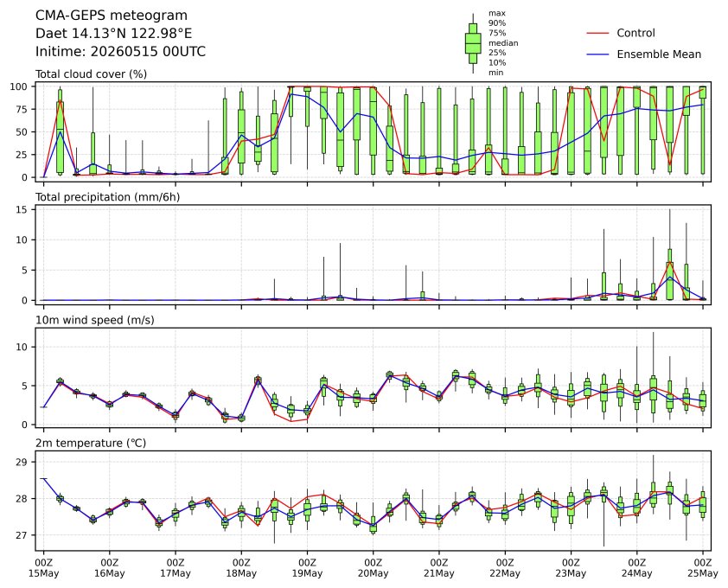Click the Initime 20260515 00UTC text
728x588 pixels.
tap(120, 51)
